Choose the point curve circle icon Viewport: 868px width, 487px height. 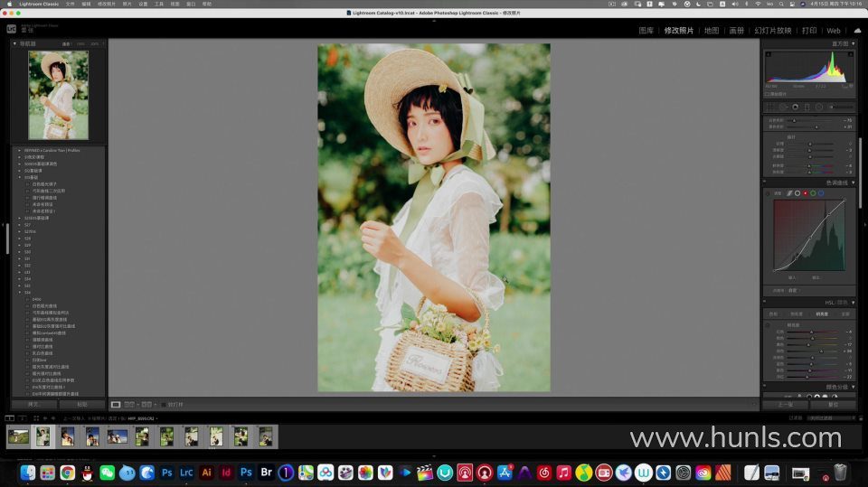(797, 193)
